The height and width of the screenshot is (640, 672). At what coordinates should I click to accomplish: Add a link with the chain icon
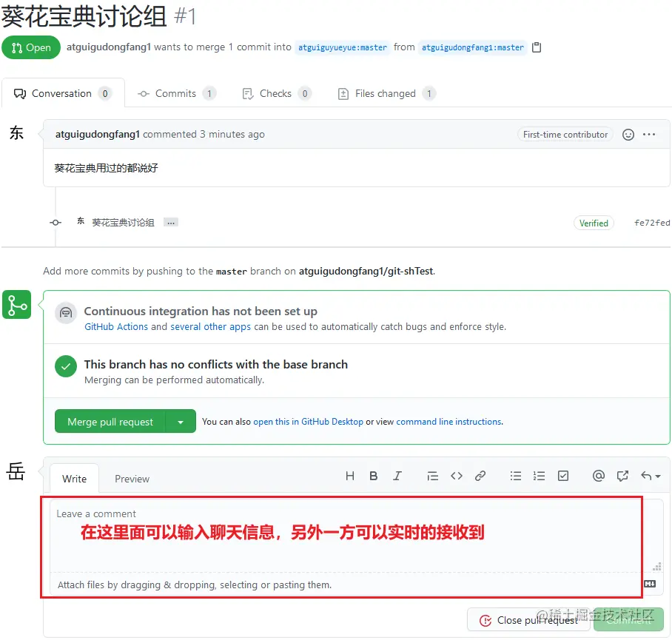click(x=480, y=476)
